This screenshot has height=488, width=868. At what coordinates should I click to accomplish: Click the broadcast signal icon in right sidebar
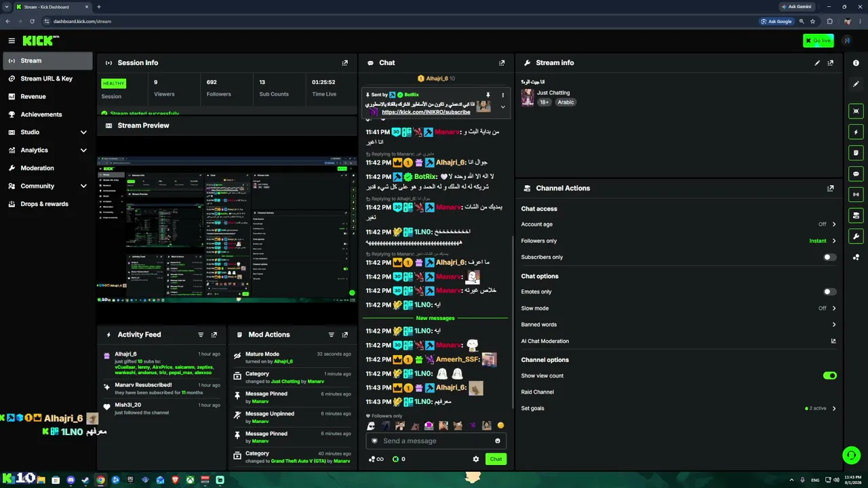[856, 195]
